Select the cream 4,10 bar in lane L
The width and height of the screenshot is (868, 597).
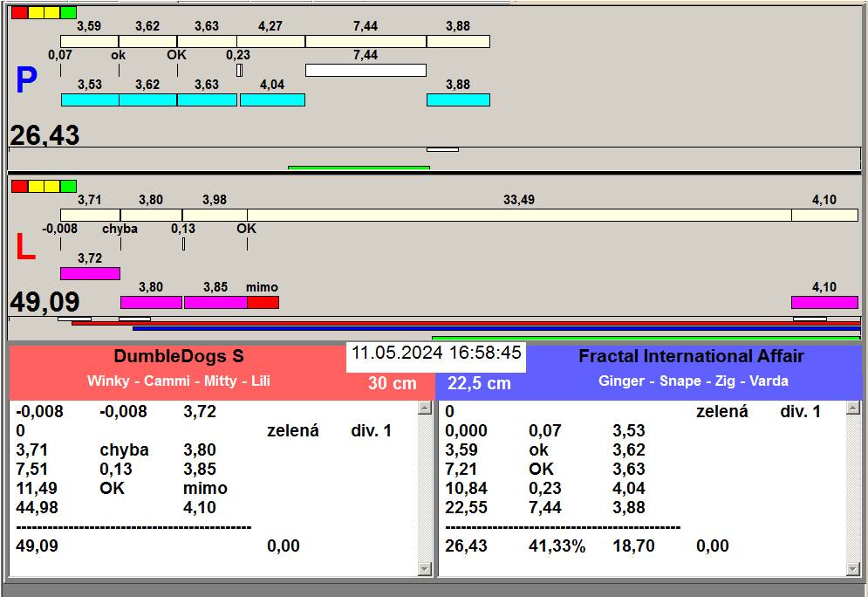(825, 216)
